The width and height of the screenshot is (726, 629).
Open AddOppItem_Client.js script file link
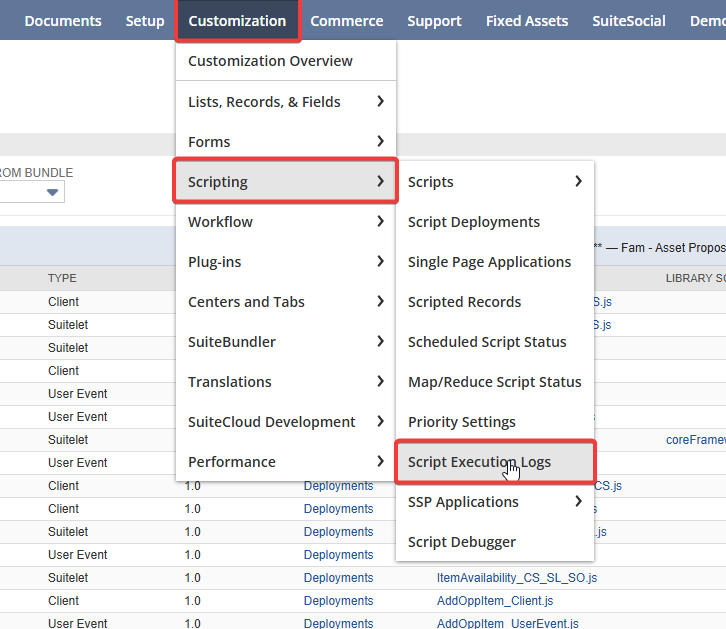[495, 601]
